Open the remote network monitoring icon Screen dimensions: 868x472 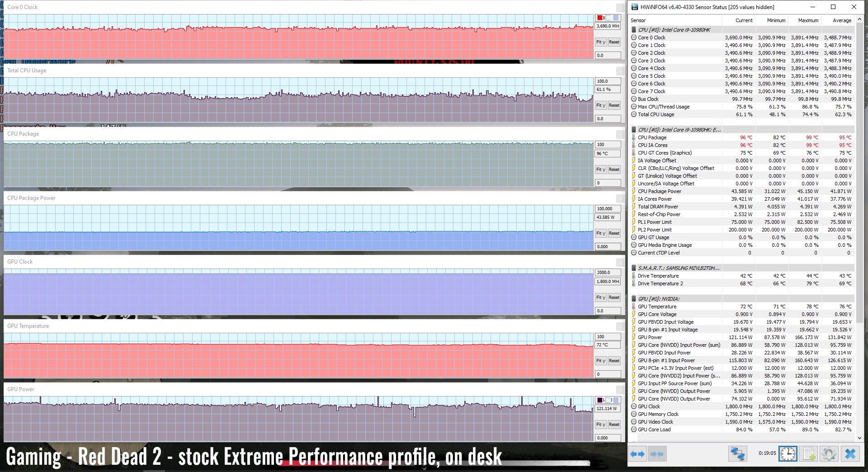coord(737,454)
